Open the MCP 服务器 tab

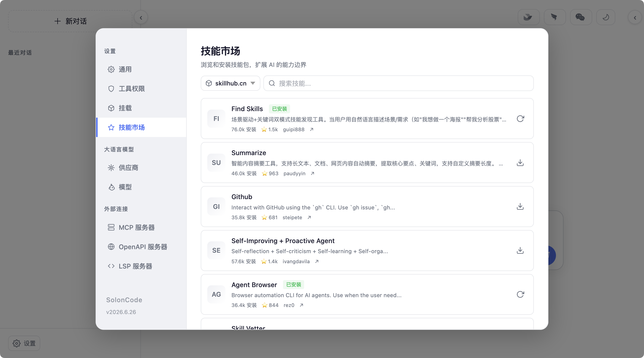pos(141,228)
